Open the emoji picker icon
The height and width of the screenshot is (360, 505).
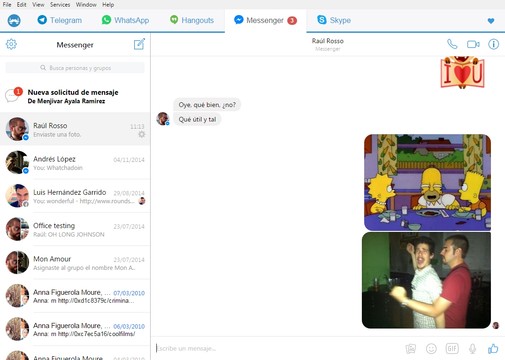[431, 349]
